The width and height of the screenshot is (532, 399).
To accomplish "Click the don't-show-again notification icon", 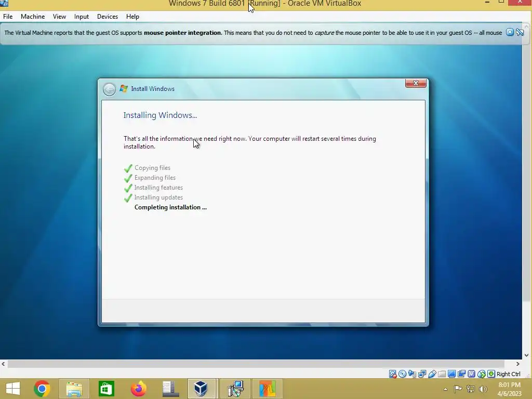I will [x=520, y=32].
